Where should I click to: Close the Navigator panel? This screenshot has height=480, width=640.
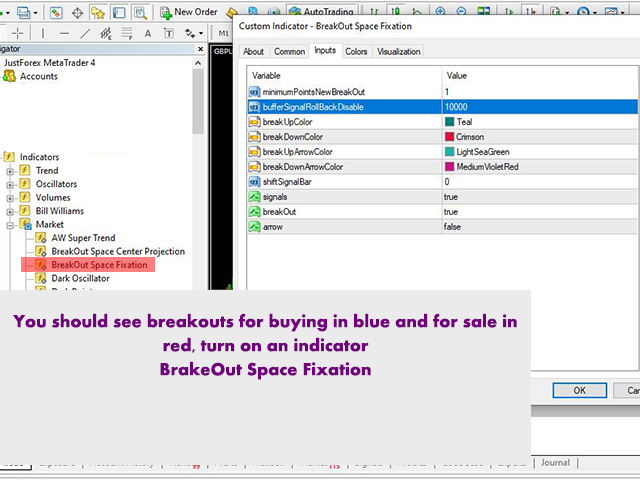click(x=200, y=49)
